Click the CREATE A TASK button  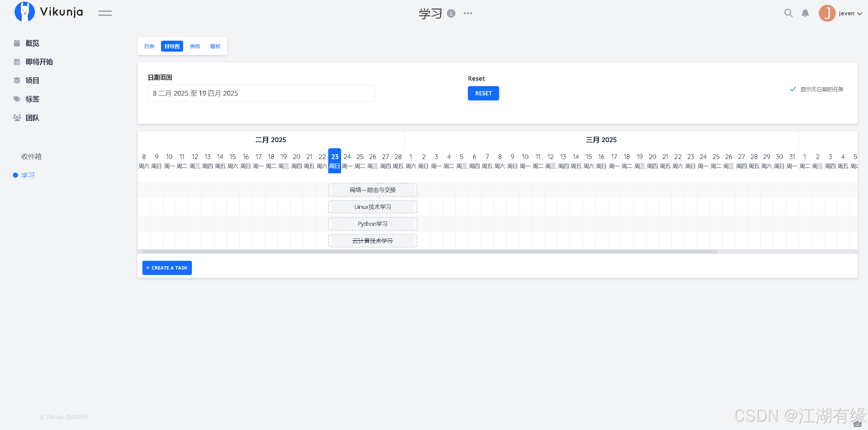coord(167,268)
